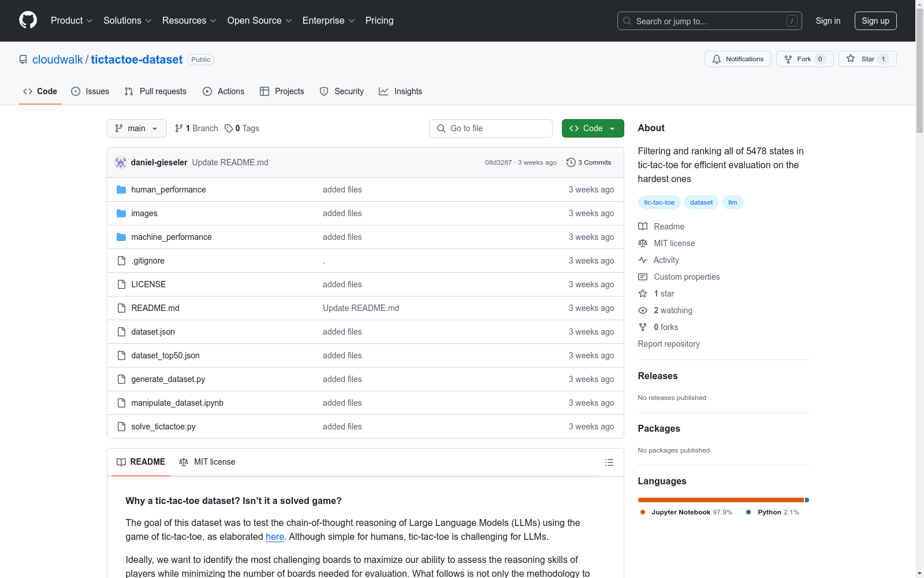The width and height of the screenshot is (924, 578).
Task: Click the solve_tictactoe.py file icon
Action: (x=121, y=427)
